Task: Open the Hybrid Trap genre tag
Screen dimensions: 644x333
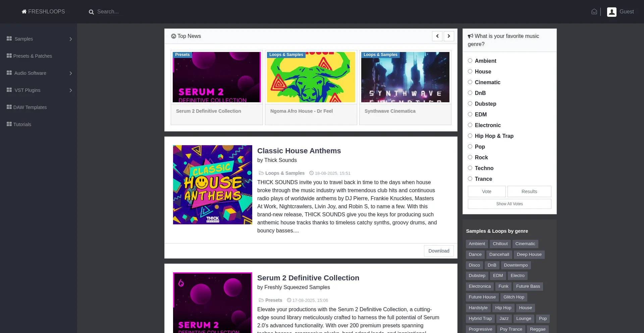Action: 480,319
